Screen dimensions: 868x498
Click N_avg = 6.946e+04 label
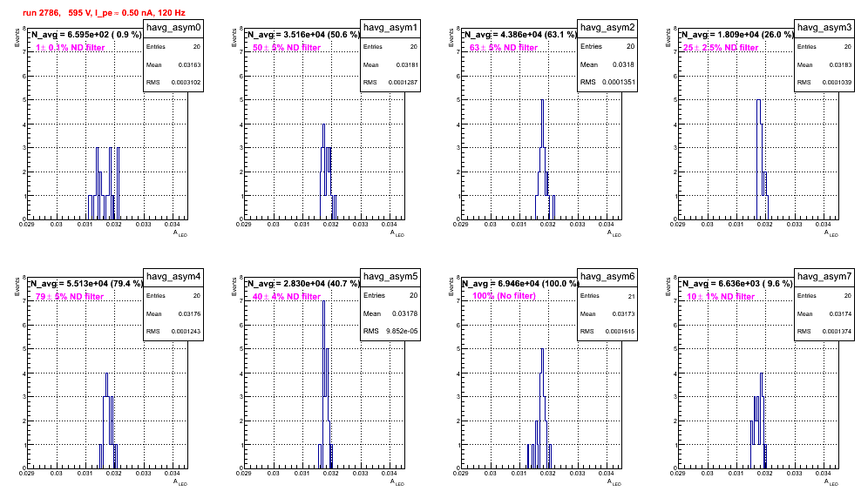[521, 283]
